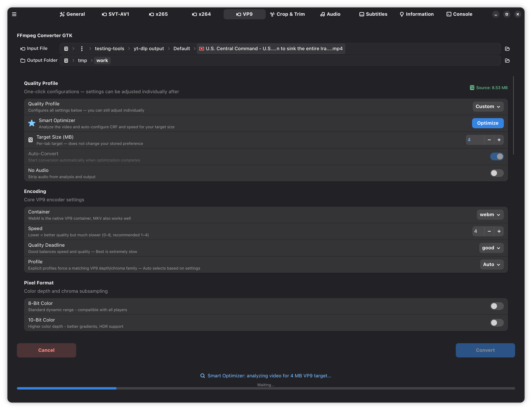Image resolution: width=532 pixels, height=410 pixels.
Task: Click the Smart Optimizer analyzing status text
Action: pyautogui.click(x=269, y=376)
